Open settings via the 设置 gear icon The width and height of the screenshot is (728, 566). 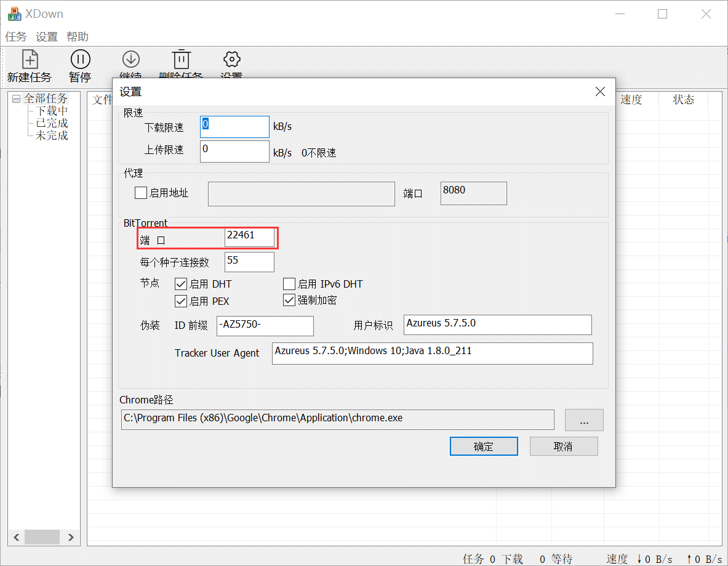click(231, 59)
